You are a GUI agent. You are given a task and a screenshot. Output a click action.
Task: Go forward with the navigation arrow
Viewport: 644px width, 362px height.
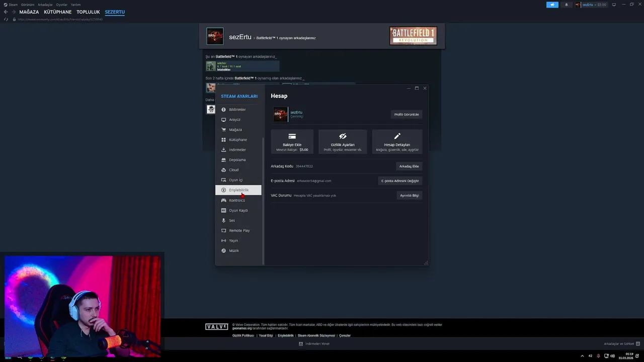(x=14, y=12)
